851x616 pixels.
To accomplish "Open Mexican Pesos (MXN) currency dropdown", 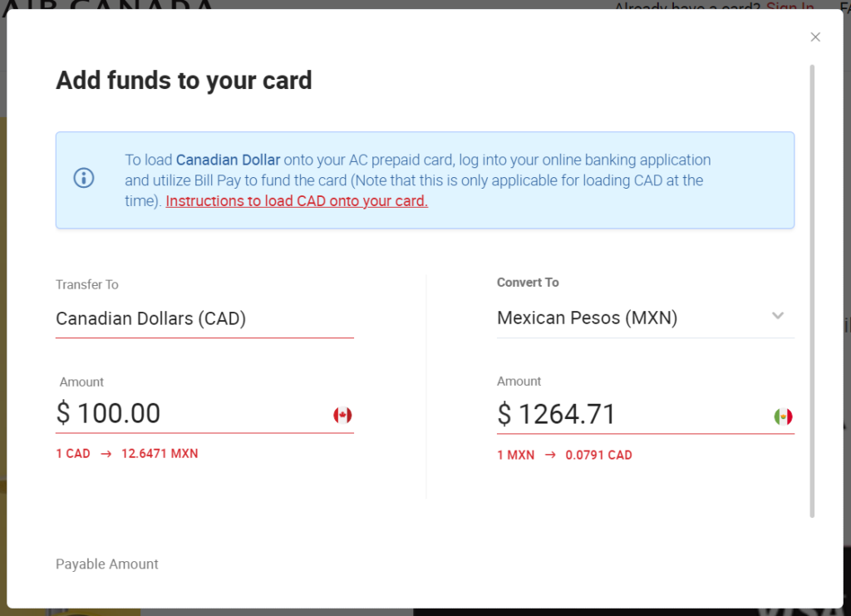I will click(x=645, y=318).
